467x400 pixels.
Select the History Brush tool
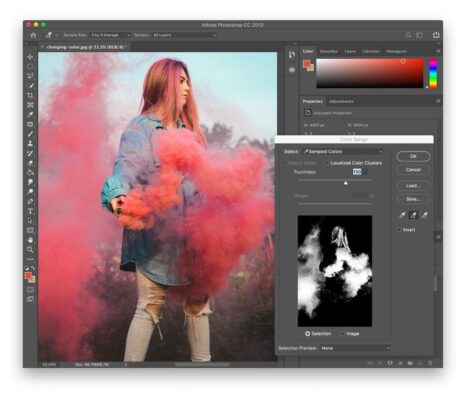pos(30,153)
